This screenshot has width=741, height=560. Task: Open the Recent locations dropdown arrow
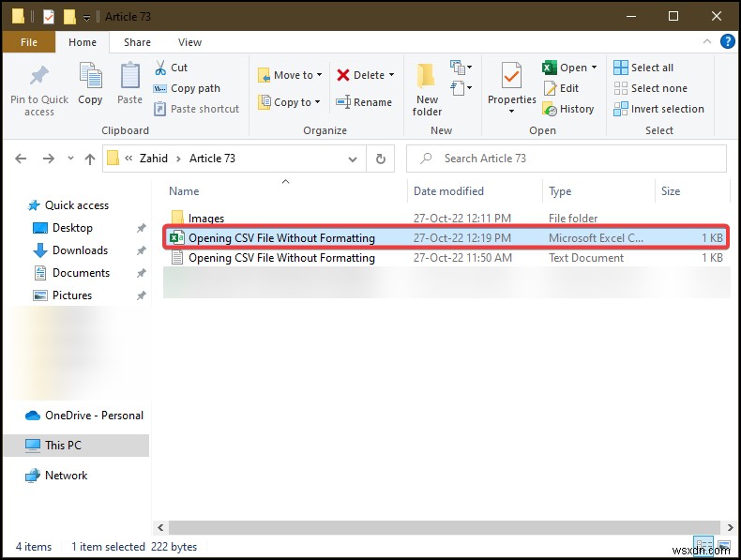71,159
